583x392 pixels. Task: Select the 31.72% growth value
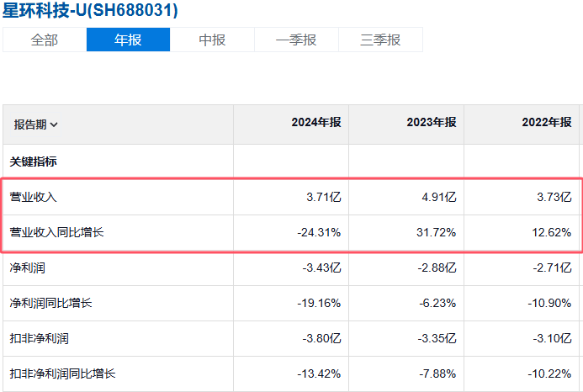point(436,232)
